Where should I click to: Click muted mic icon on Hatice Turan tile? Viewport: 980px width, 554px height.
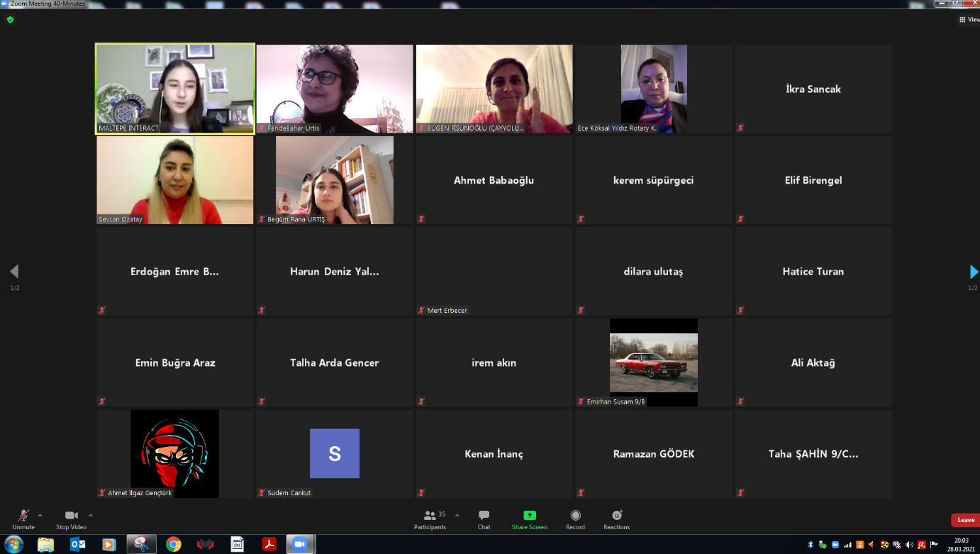pyautogui.click(x=740, y=310)
